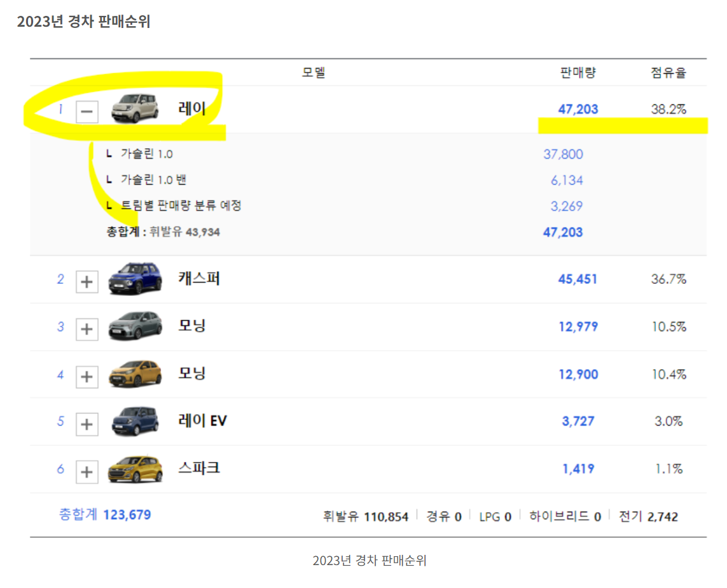
Task: Click the 2023년 경차 판매순위 bottom caption
Action: [370, 561]
